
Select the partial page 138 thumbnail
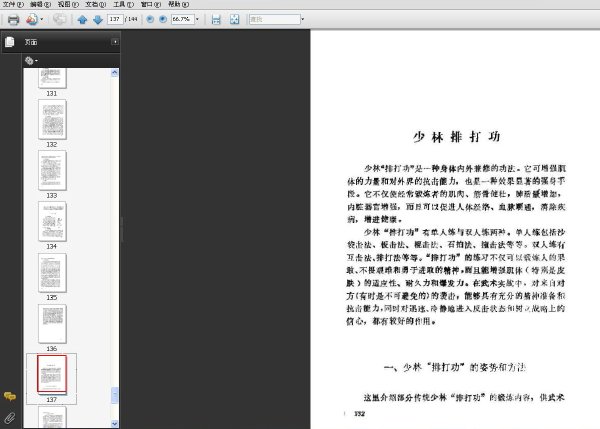click(52, 417)
